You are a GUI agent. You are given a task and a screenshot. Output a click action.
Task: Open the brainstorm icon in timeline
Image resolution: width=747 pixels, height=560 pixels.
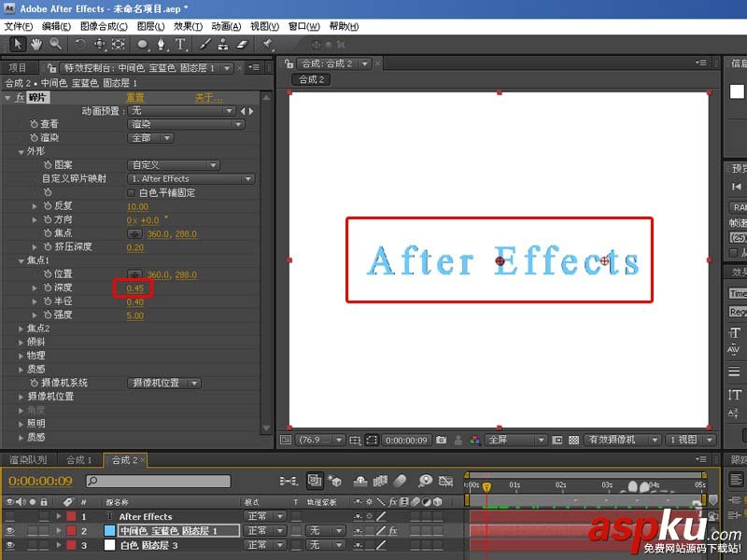coord(425,481)
